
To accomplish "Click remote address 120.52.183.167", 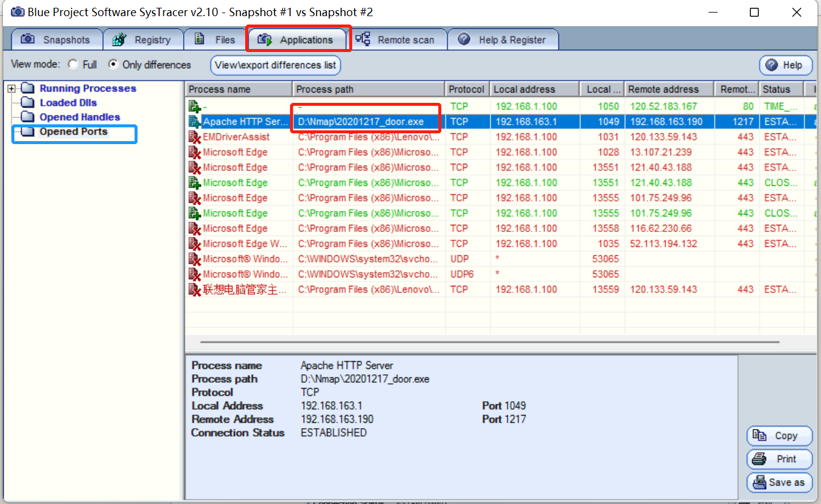I will point(664,106).
